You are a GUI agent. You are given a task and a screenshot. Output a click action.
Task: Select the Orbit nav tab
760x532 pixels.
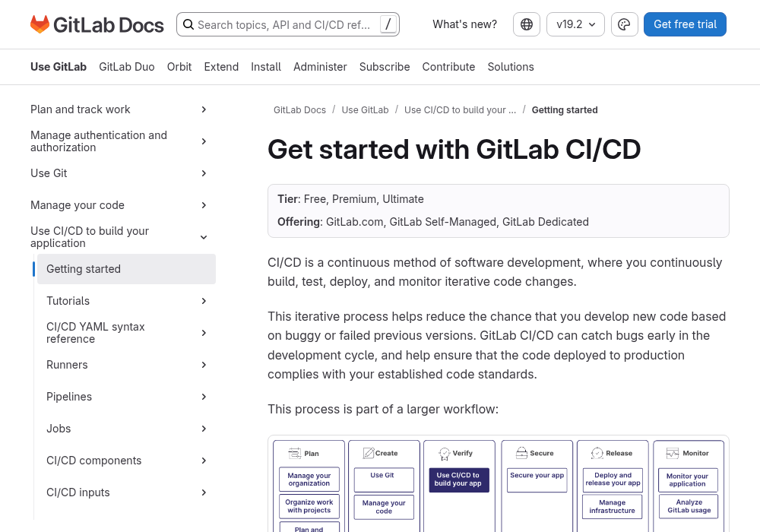(x=179, y=67)
